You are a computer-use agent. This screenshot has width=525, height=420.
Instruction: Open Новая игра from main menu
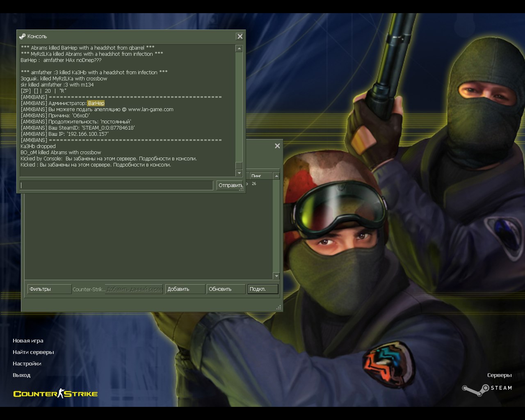point(28,341)
